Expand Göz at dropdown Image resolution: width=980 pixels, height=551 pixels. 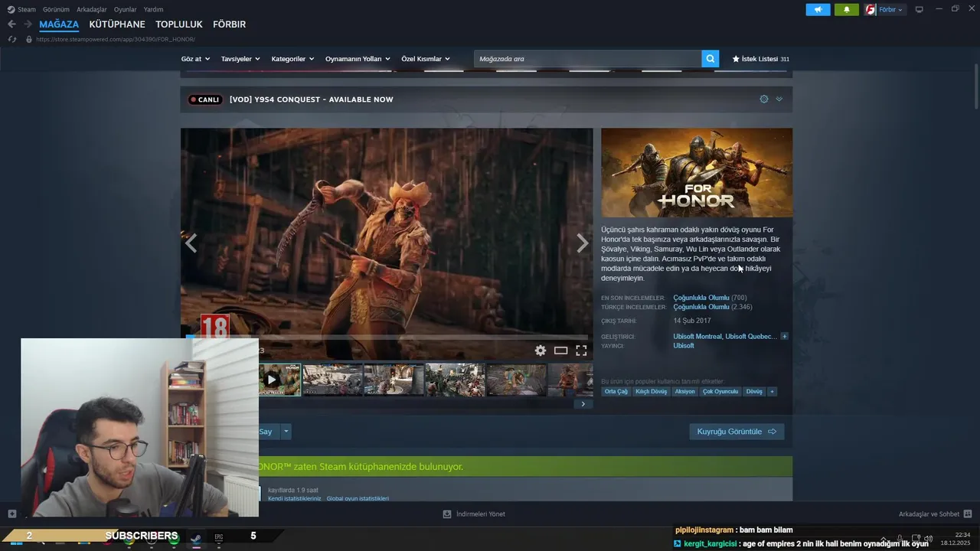[194, 59]
